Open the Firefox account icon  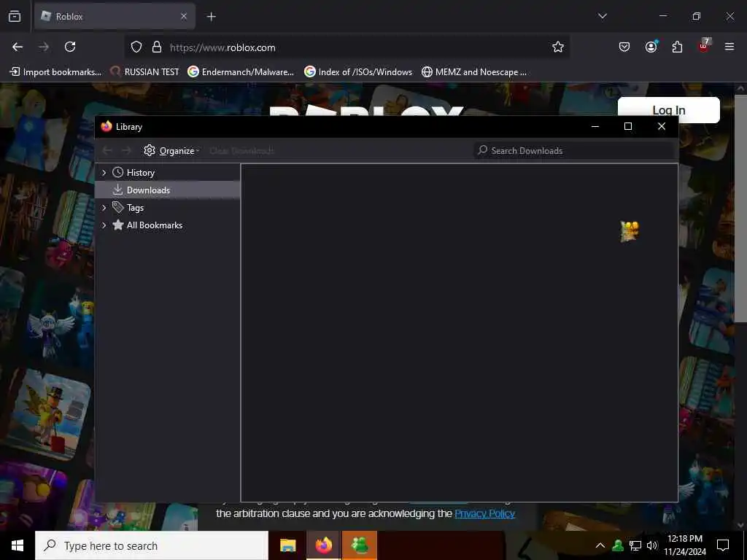coord(651,47)
